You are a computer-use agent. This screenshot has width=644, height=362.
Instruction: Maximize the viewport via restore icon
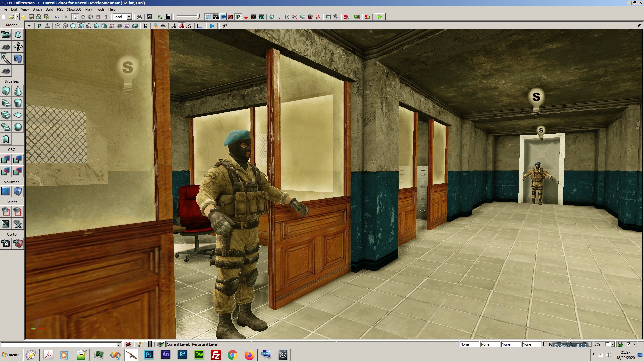(x=639, y=26)
